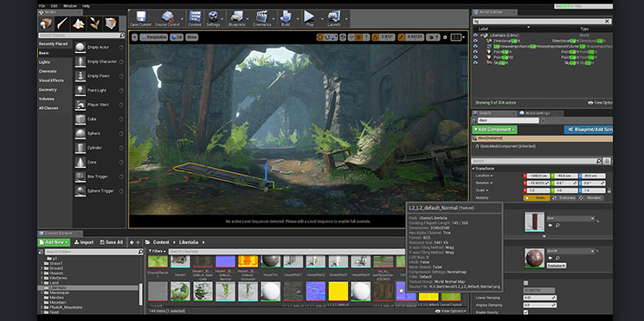This screenshot has width=644, height=321.
Task: Select the Paint mode brush icon
Action: point(62,24)
